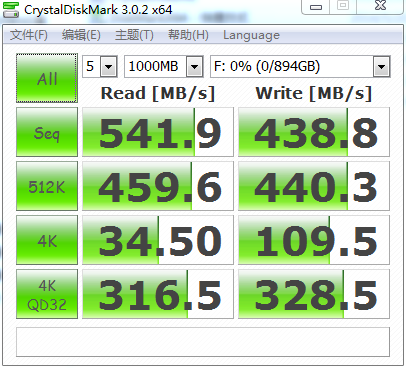Click the Seq write result 438.8
406x368 pixels.
[314, 132]
